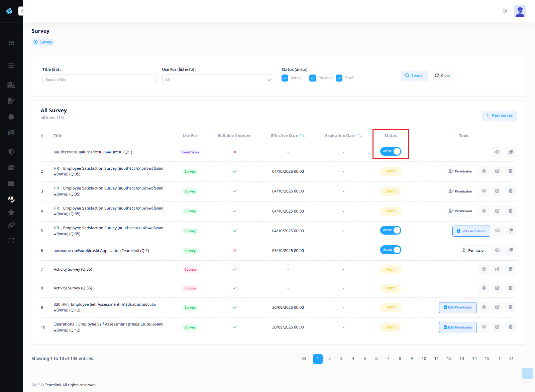Uncheck the Active status checkbox

point(285,78)
